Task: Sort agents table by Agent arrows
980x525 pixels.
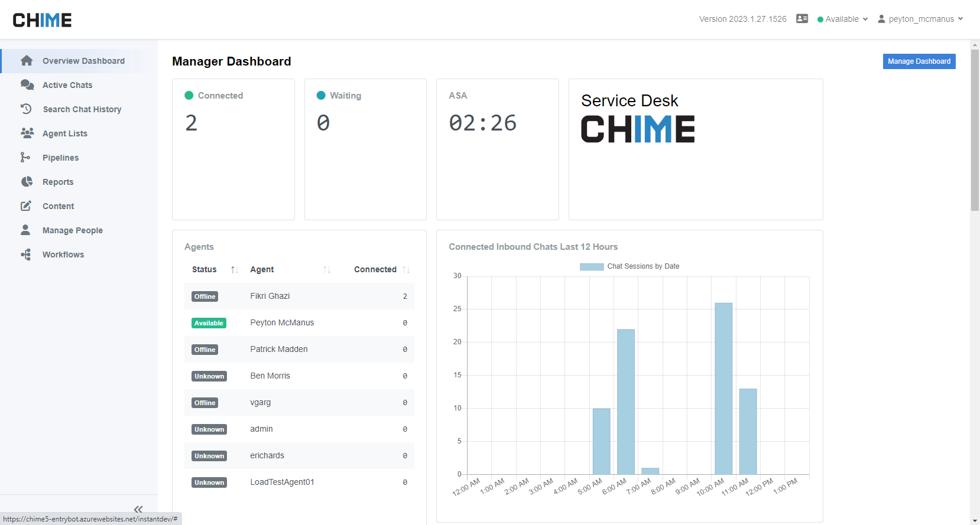Action: click(327, 269)
